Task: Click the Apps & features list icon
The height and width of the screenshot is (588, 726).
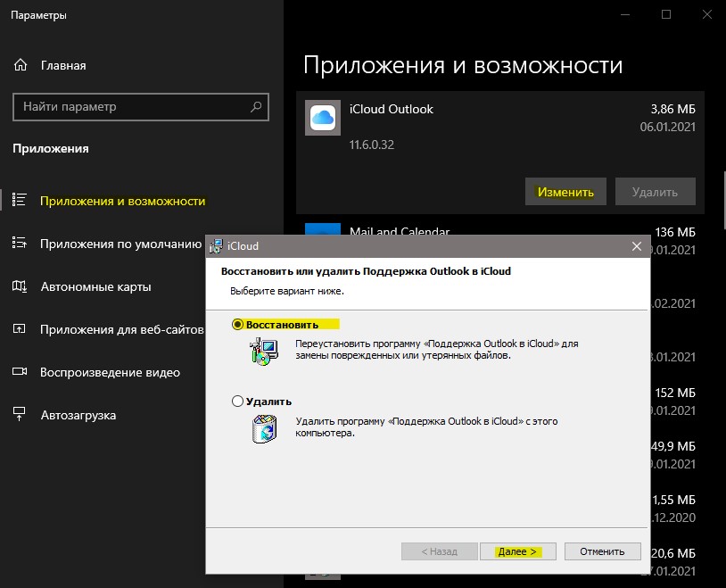Action: click(x=20, y=200)
